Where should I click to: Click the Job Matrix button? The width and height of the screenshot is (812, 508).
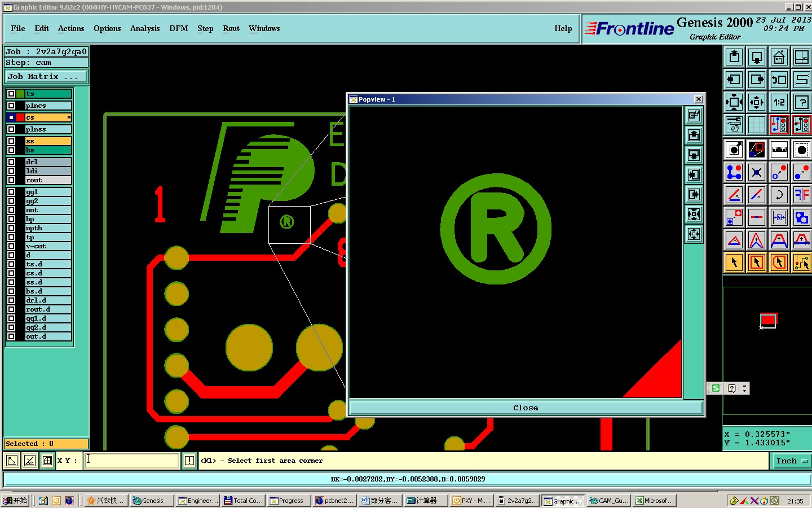46,76
